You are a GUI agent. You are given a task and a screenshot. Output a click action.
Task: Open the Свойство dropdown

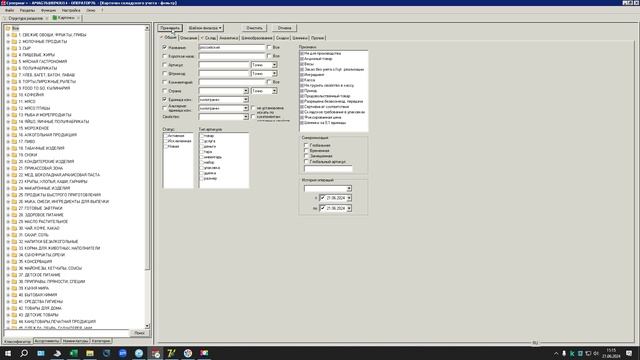coord(246,117)
